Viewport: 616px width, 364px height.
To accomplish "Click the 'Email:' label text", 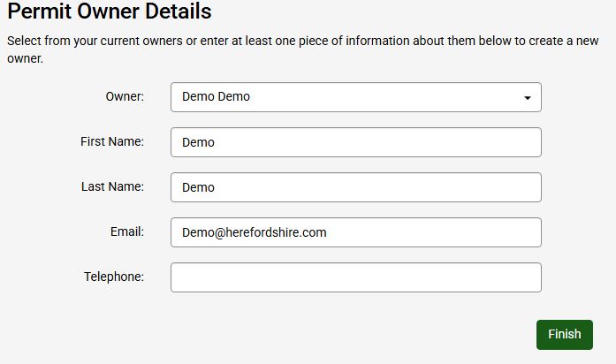I will pyautogui.click(x=125, y=231).
